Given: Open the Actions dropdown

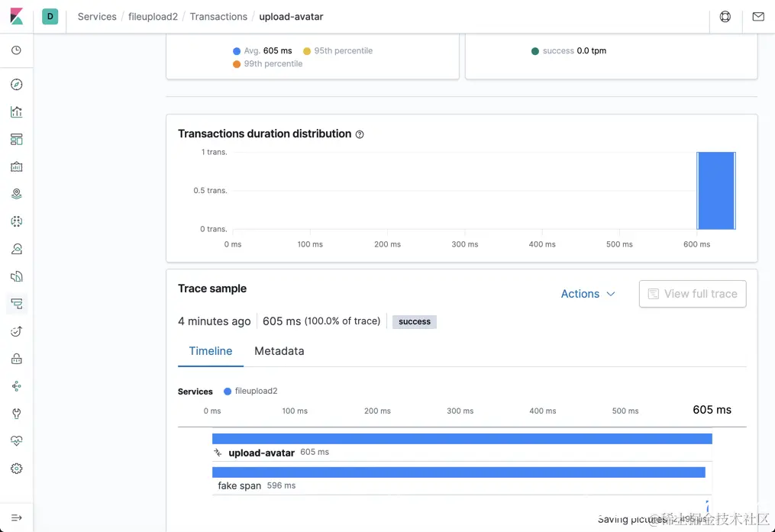Looking at the screenshot, I should (x=588, y=294).
